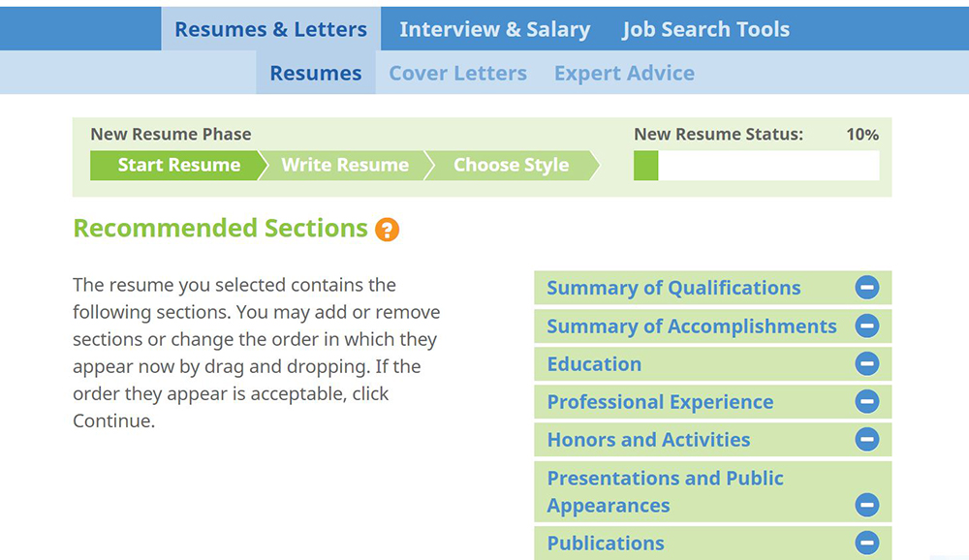Go to the Choose Style phase
This screenshot has width=969, height=560.
tap(511, 166)
